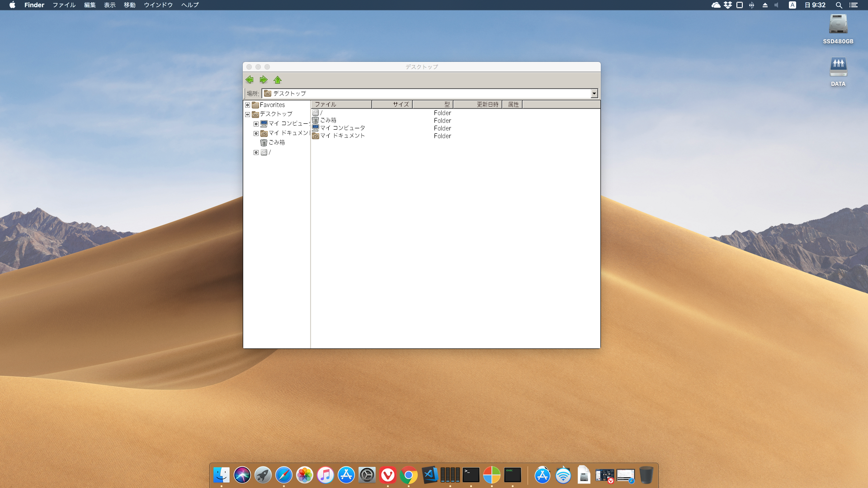Expand the / root tree node
Image resolution: width=868 pixels, height=488 pixels.
[x=256, y=152]
